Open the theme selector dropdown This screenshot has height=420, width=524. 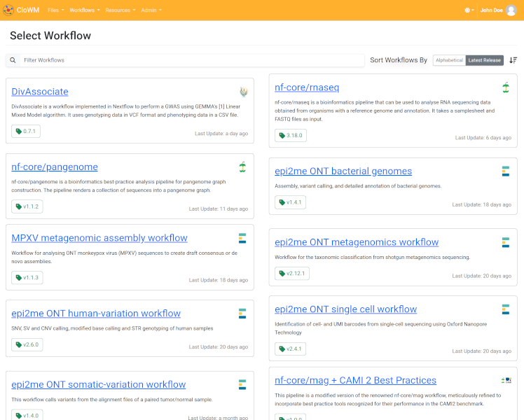(x=469, y=10)
